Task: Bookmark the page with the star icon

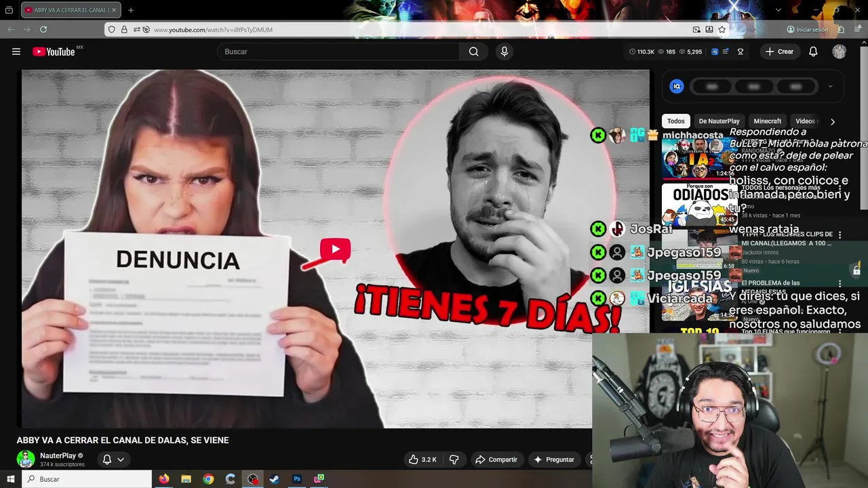Action: click(722, 30)
